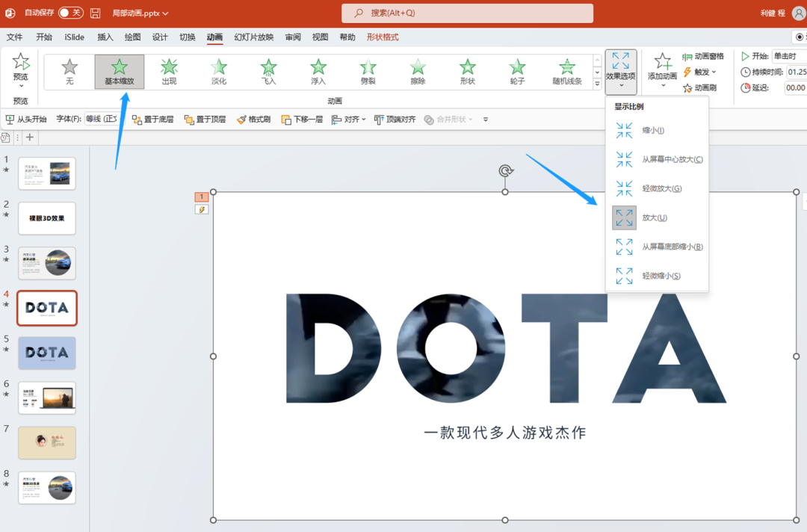
Task: Open the 动画窗格 animation pane
Action: tap(703, 56)
